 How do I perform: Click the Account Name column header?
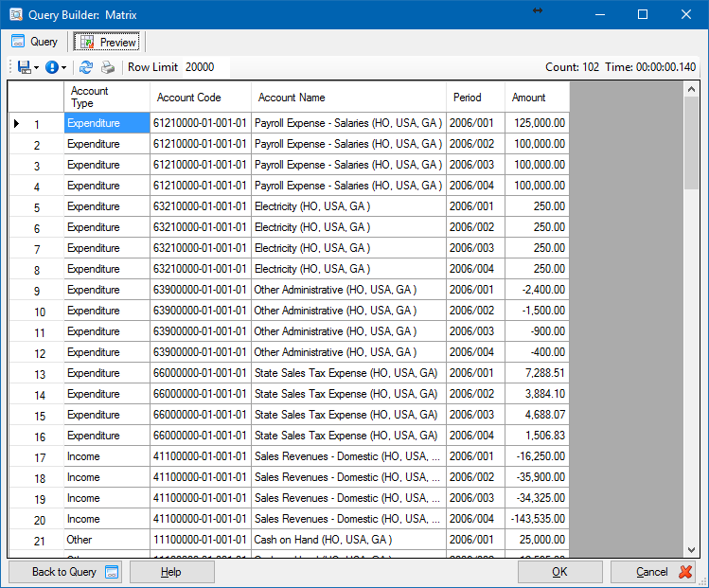pos(348,97)
